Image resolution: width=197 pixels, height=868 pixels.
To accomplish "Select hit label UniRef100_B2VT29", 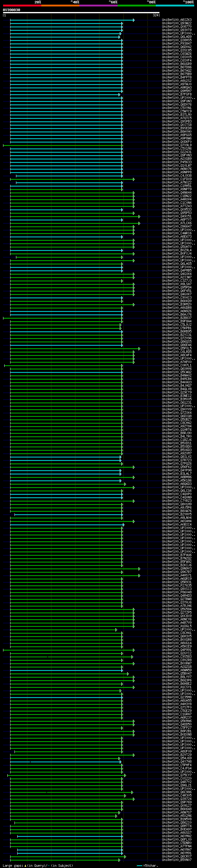I will [177, 755].
